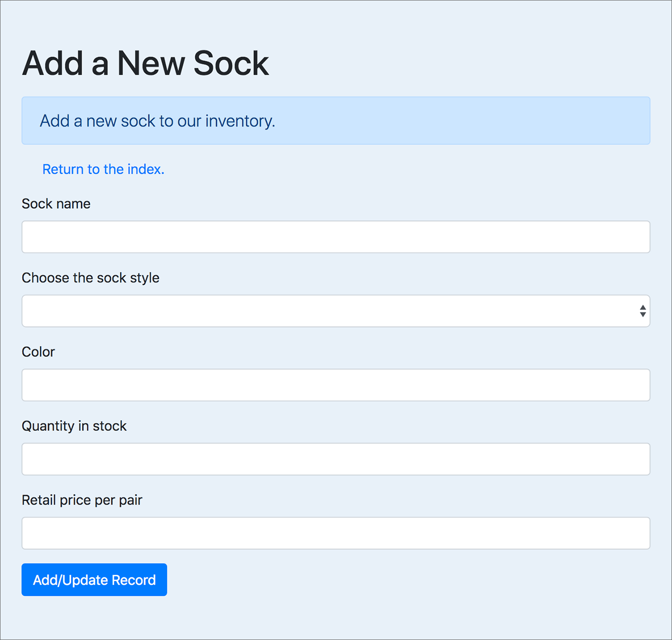The height and width of the screenshot is (640, 672).
Task: Place cursor in the sock name box
Action: click(x=335, y=237)
